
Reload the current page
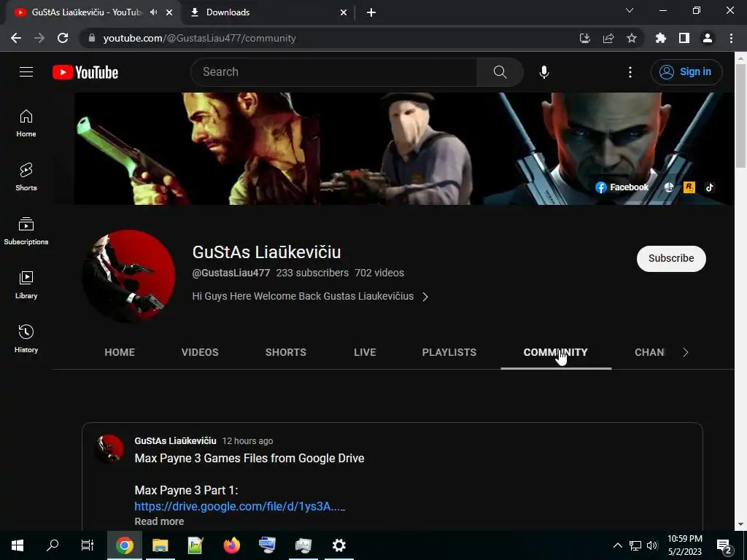tap(63, 38)
